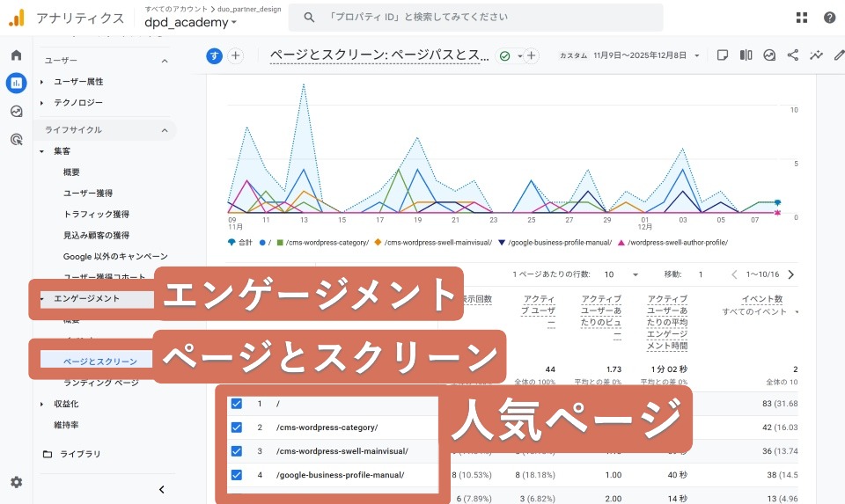This screenshot has height=504, width=845.
Task: Click the edit comparisons columns icon
Action: (x=746, y=55)
